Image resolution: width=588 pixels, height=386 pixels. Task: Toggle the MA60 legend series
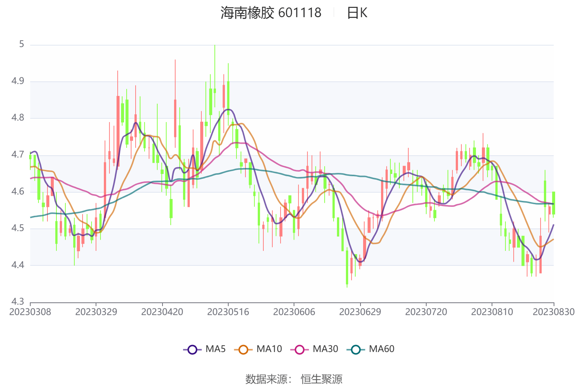click(x=371, y=349)
